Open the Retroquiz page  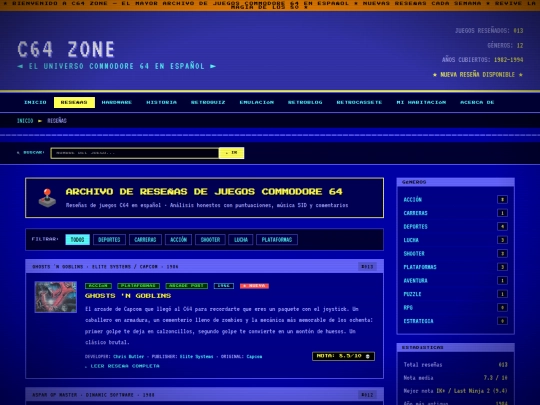(x=208, y=102)
